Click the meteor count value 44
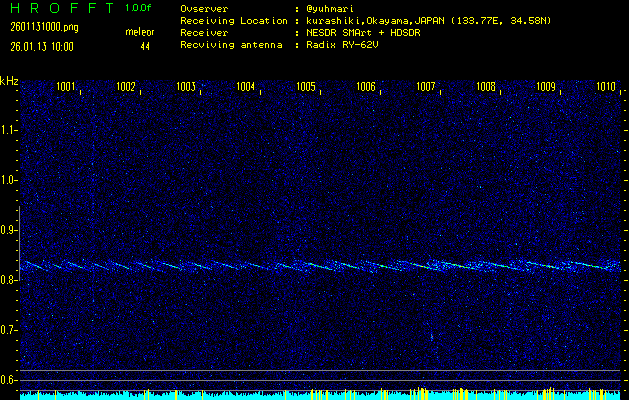This screenshot has height=400, width=629. click(145, 46)
